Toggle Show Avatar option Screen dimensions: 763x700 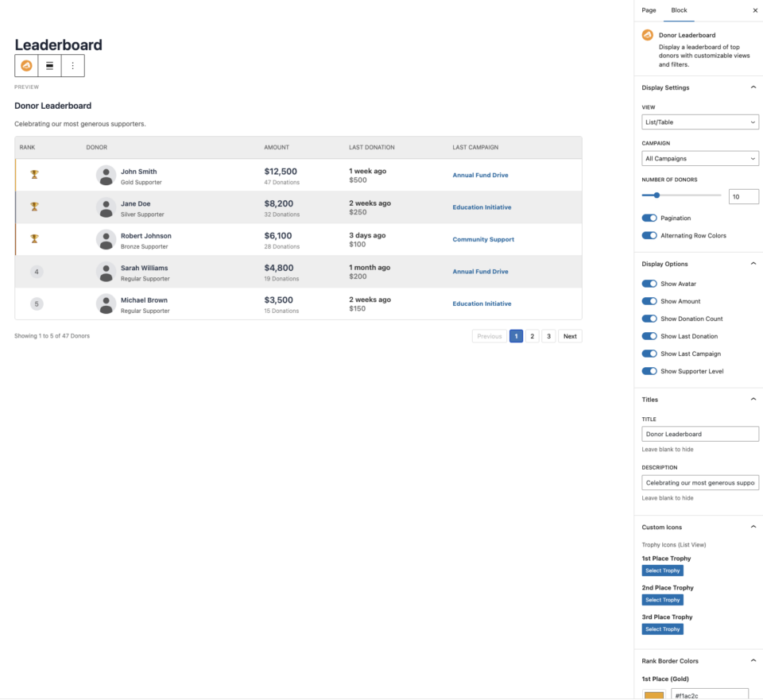(649, 284)
